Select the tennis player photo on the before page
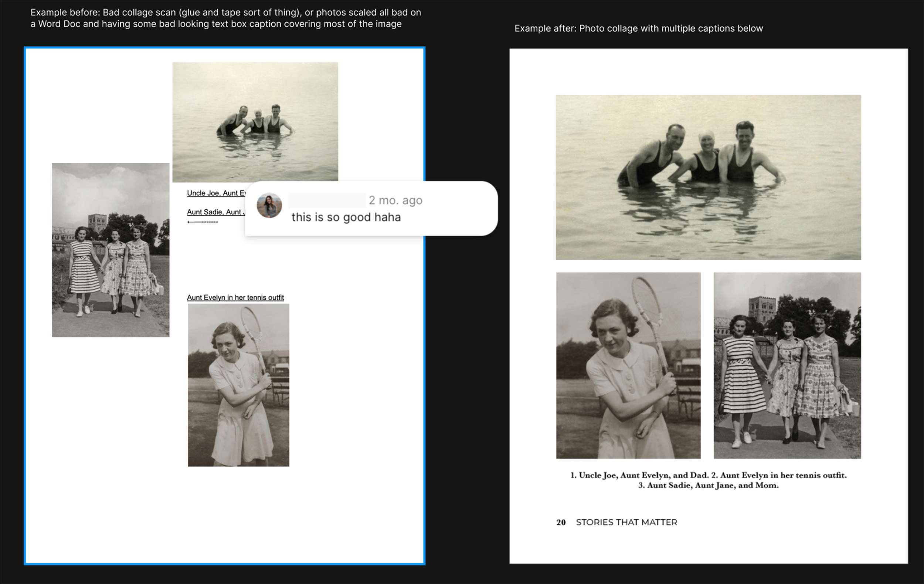This screenshot has width=924, height=584. 238,385
